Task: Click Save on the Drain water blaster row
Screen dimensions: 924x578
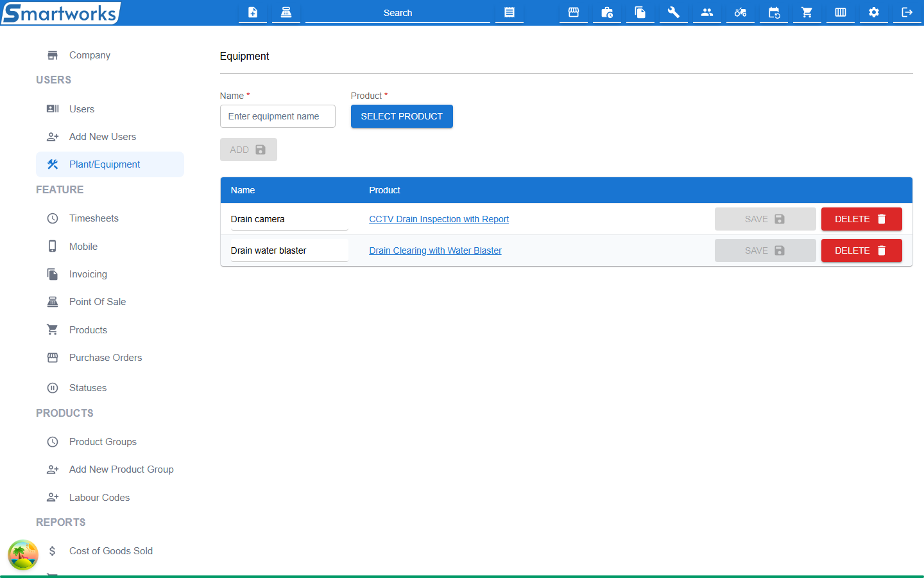Action: [765, 250]
